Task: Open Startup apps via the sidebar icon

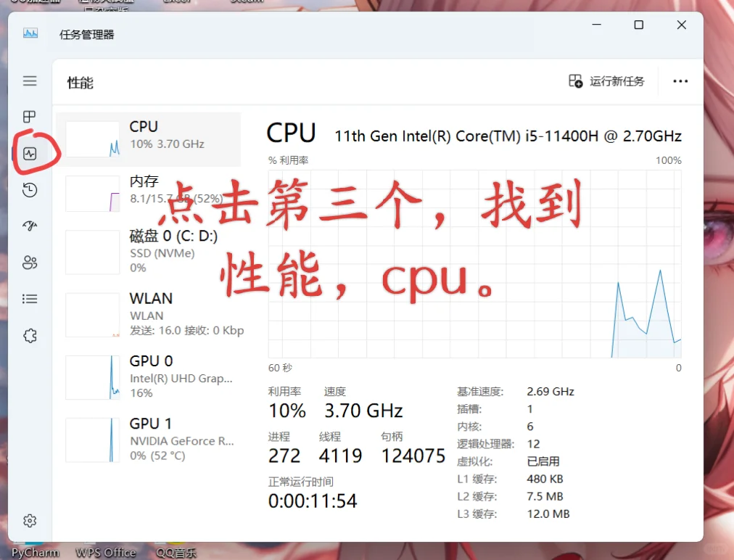Action: (x=30, y=226)
